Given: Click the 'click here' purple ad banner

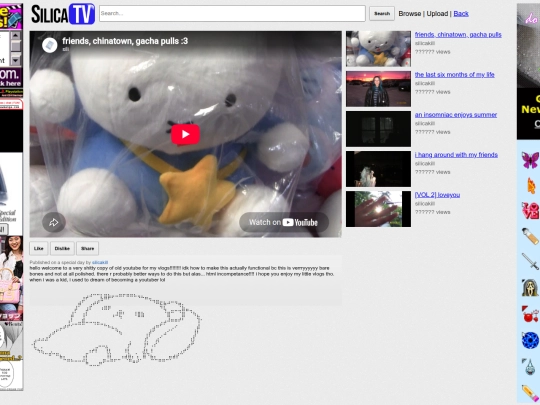Looking at the screenshot, I should 11,77.
